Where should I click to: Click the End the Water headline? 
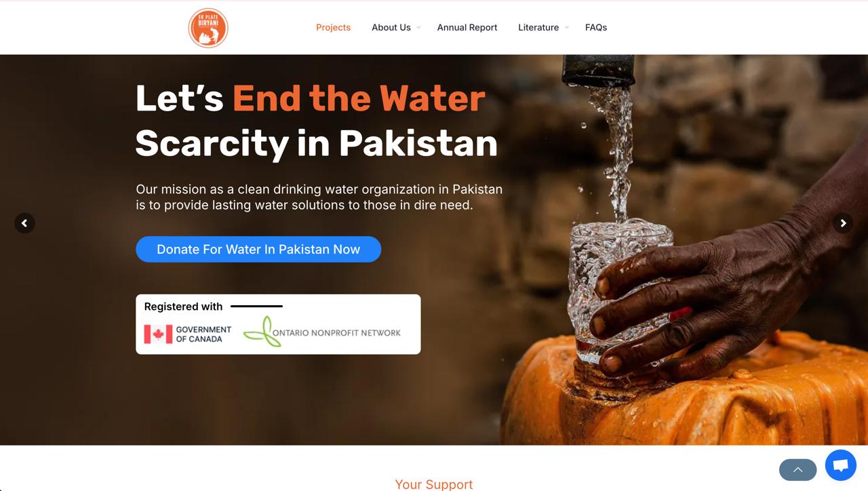pyautogui.click(x=359, y=98)
